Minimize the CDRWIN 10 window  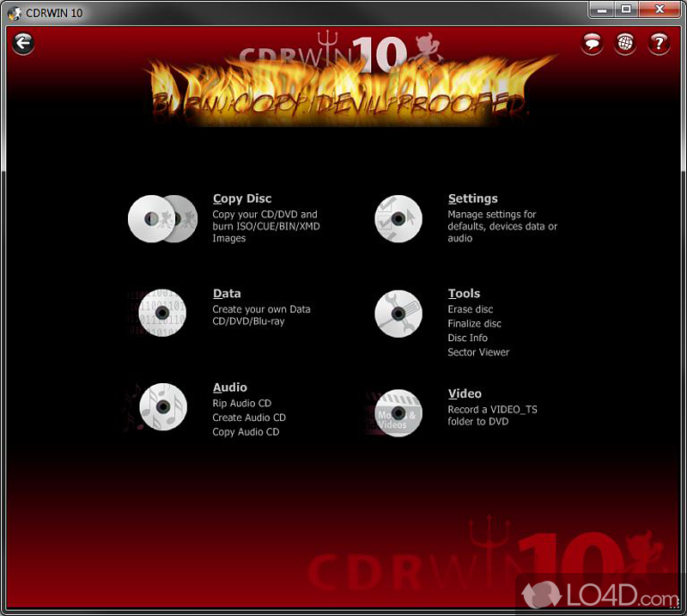(603, 9)
